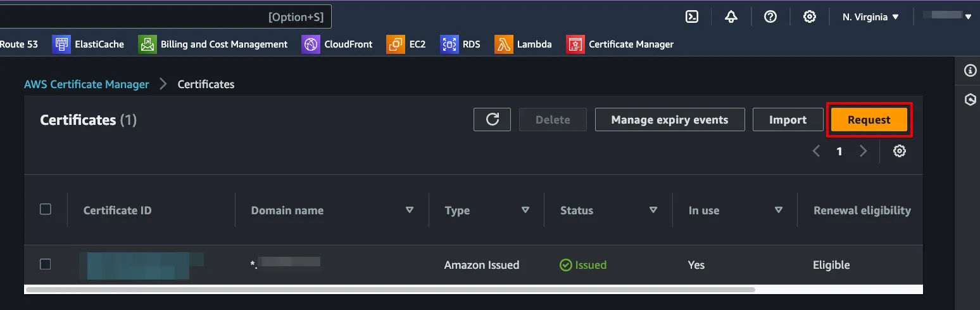Click the Amazon Issued type cell
980x310 pixels.
[x=482, y=265]
